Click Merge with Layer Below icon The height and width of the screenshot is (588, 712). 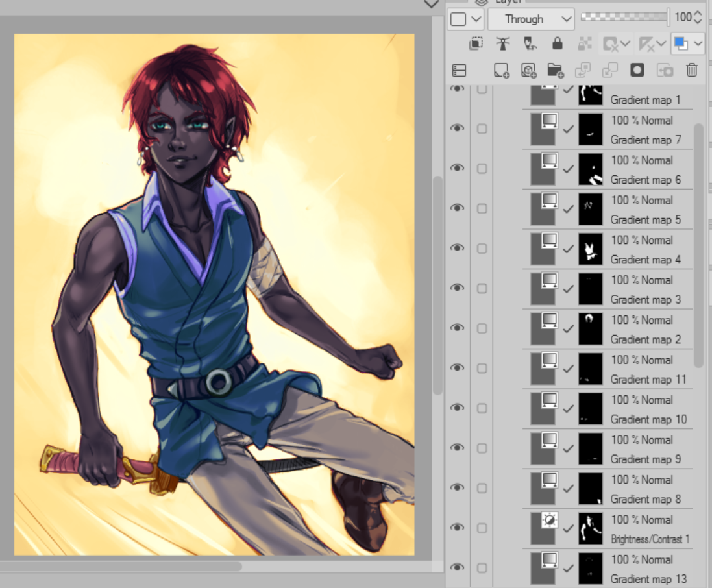610,70
